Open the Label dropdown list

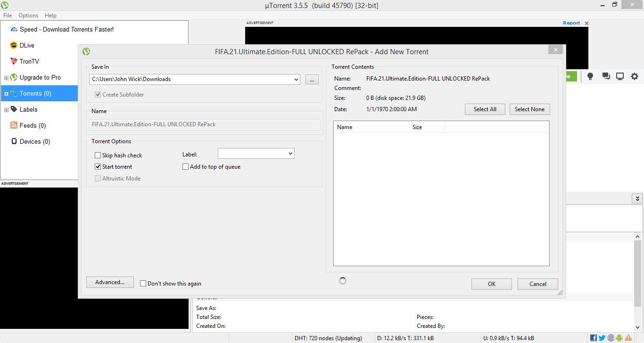[290, 154]
